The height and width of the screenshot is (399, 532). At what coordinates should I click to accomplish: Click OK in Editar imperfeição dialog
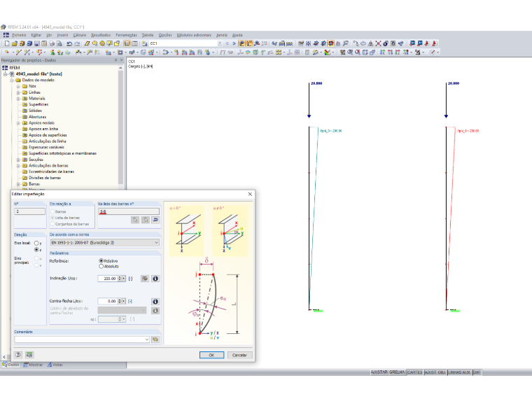(x=211, y=355)
